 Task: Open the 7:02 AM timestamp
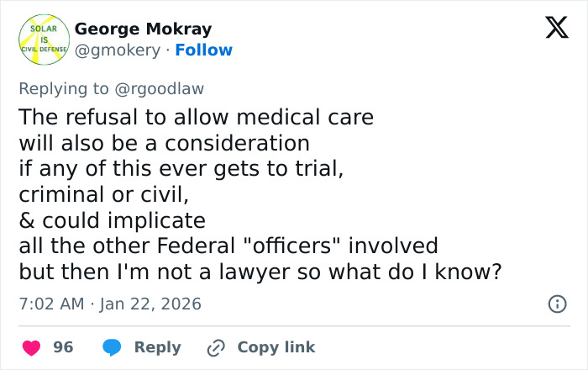[x=51, y=304]
